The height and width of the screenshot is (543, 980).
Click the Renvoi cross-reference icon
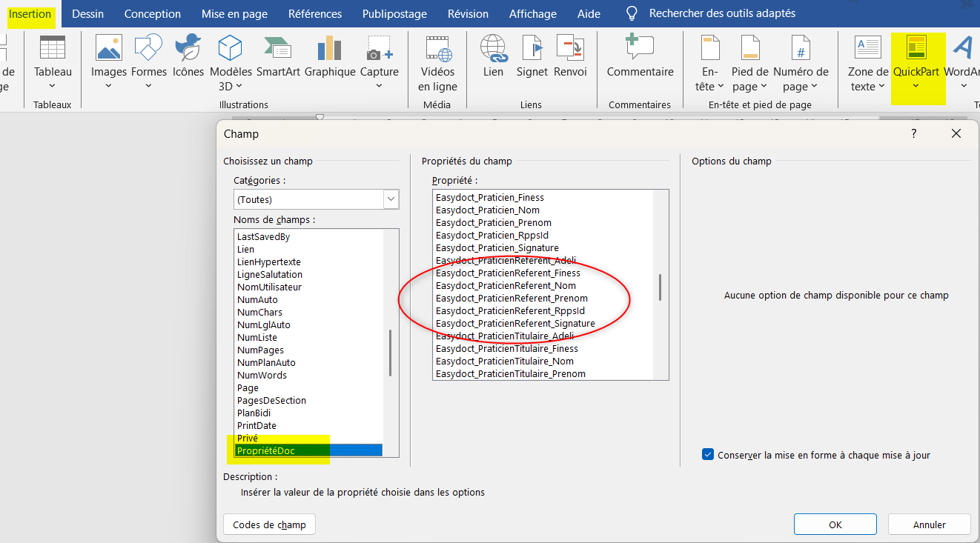click(570, 49)
